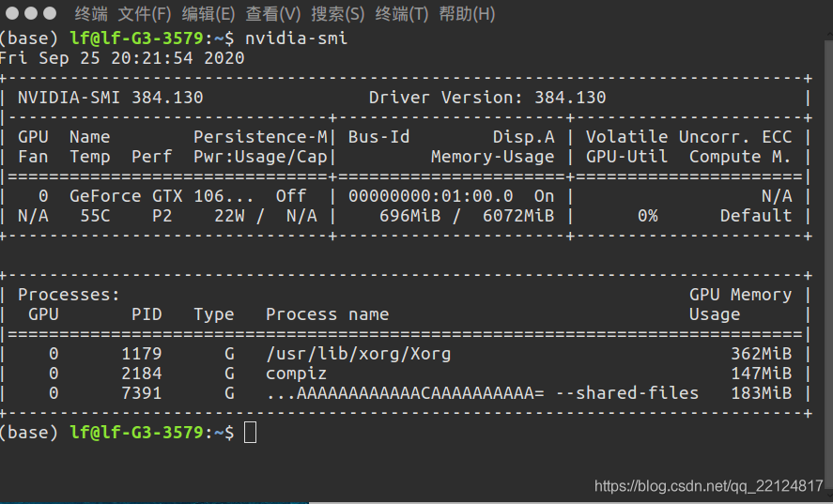Click the 终端 application title label

[x=91, y=14]
